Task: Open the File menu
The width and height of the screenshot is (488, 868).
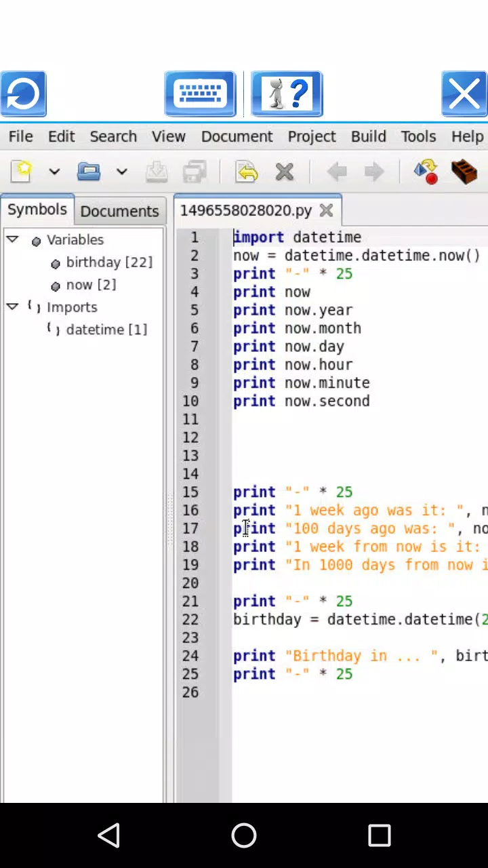Action: pyautogui.click(x=20, y=136)
